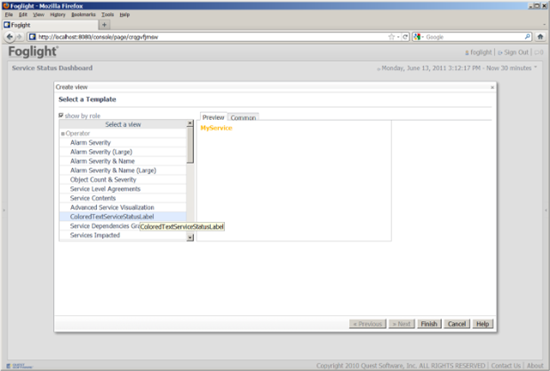Click the Quest Software footer logo
Image resolution: width=550 pixels, height=371 pixels.
(19, 366)
